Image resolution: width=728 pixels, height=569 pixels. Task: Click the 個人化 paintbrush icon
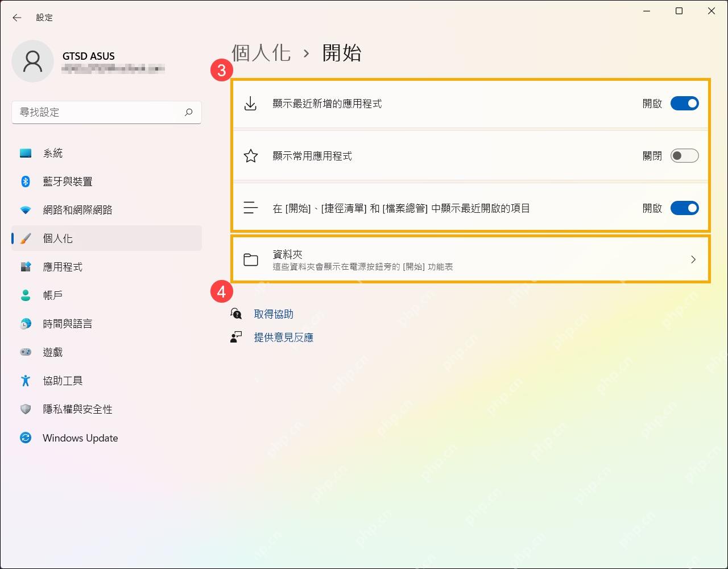(x=26, y=238)
